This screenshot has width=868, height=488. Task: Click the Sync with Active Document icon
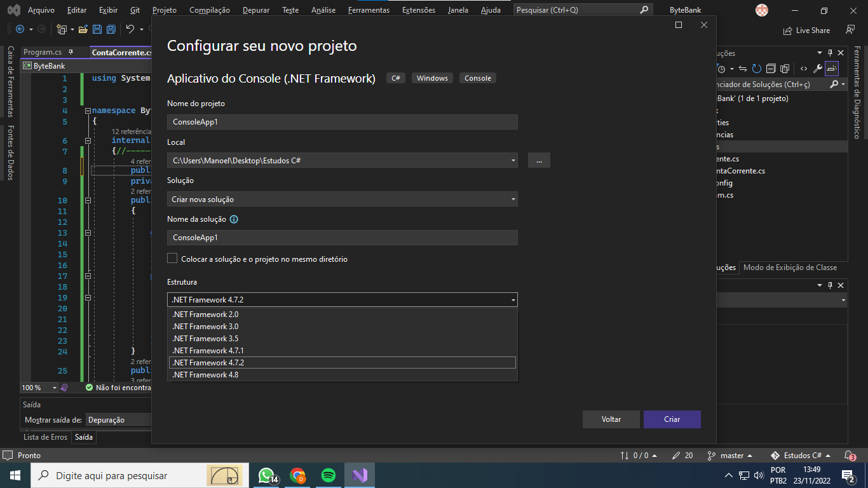click(x=742, y=68)
